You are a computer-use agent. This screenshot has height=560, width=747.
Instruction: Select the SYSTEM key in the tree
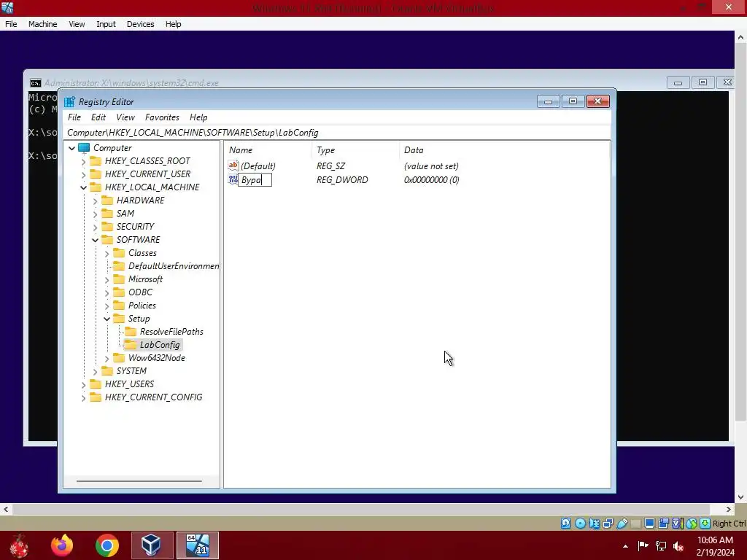point(131,371)
